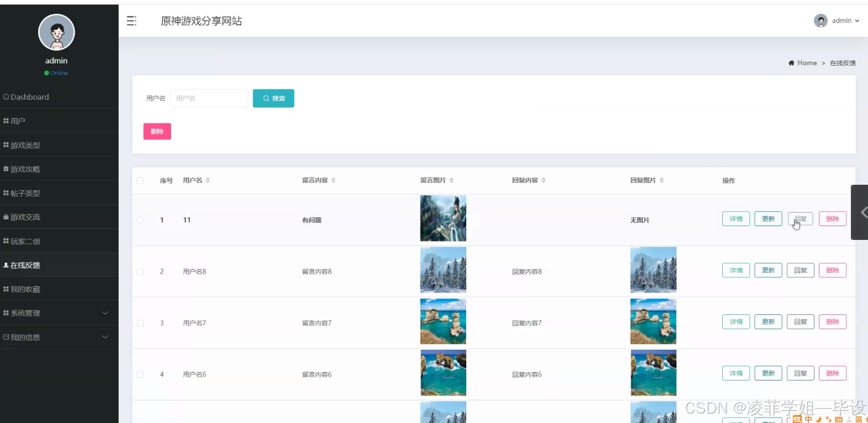Open the admin user dropdown in the header
The width and height of the screenshot is (868, 423).
tap(845, 21)
